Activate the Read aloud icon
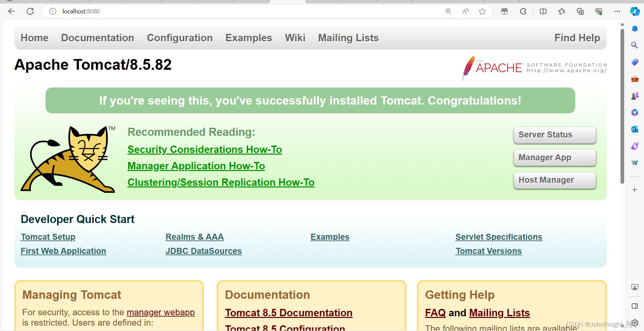 click(x=465, y=11)
